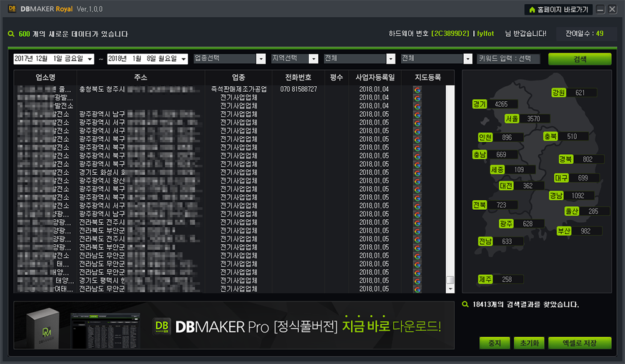Sort by the 주소 column header
The width and height of the screenshot is (625, 364).
[141, 77]
